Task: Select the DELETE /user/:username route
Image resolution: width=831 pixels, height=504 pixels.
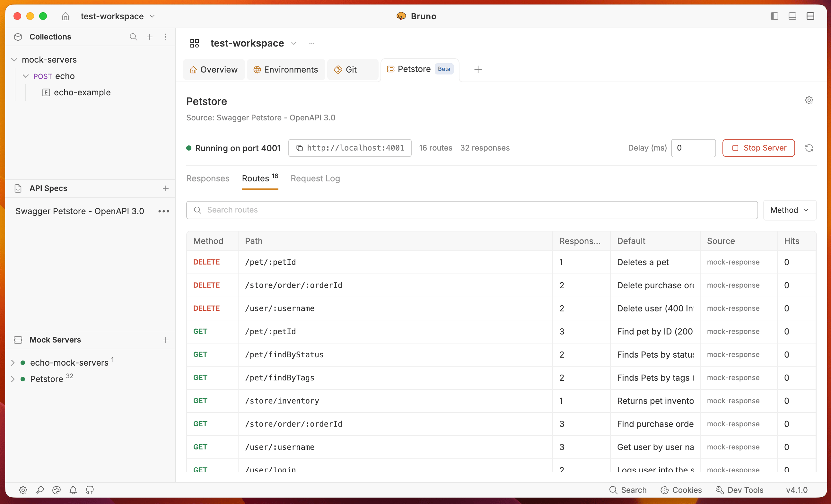Action: (501, 308)
